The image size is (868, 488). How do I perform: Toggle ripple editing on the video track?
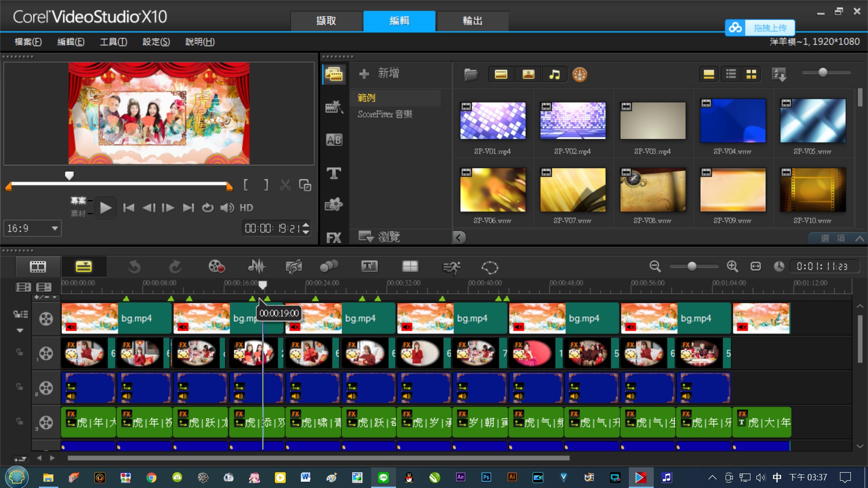pyautogui.click(x=20, y=314)
